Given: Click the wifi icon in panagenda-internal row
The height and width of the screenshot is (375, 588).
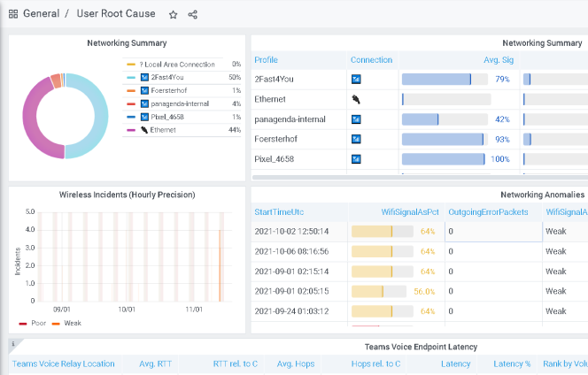Looking at the screenshot, I should pyautogui.click(x=356, y=119).
